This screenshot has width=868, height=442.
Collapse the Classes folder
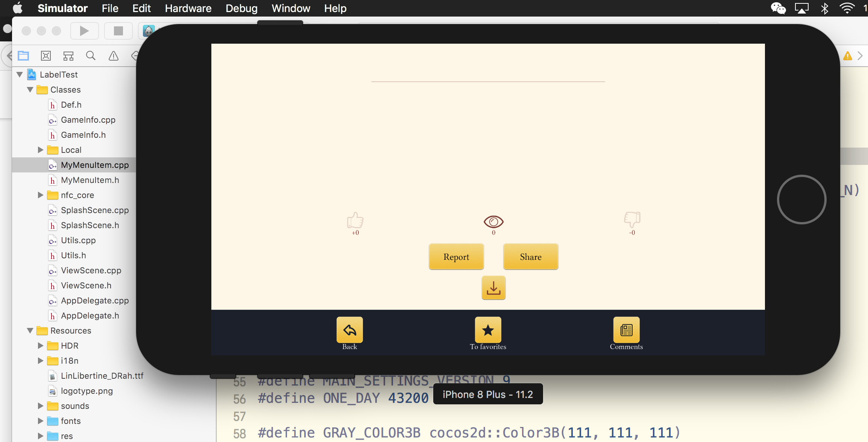[x=30, y=90]
